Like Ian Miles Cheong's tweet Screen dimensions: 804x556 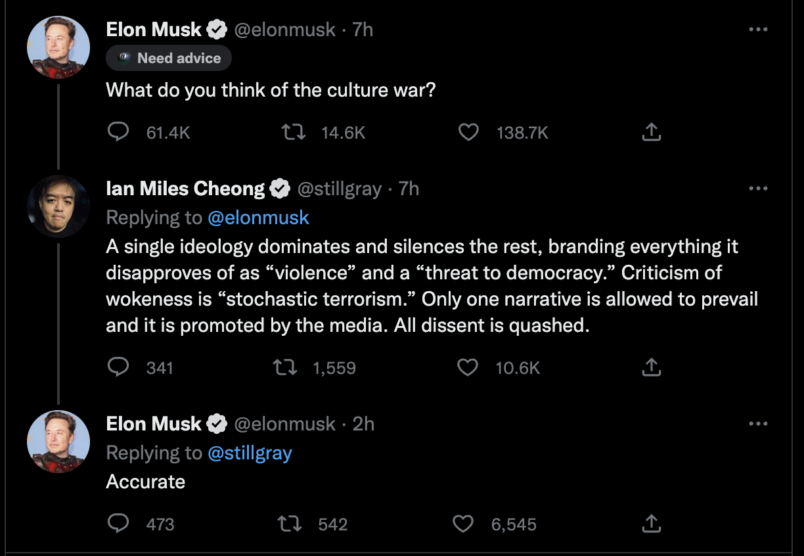(468, 367)
